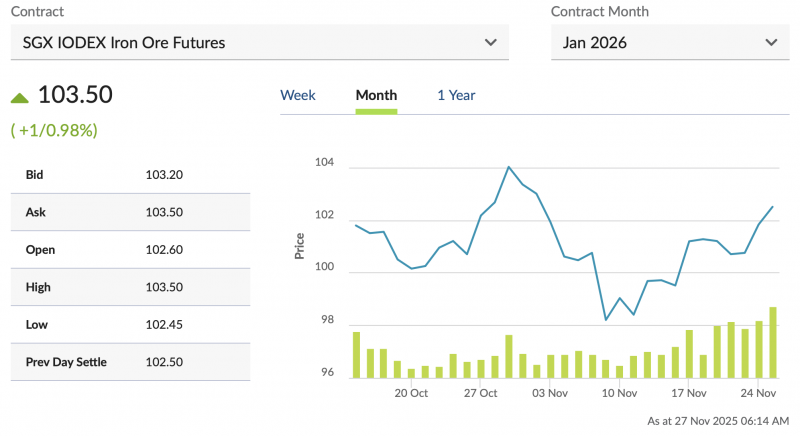The width and height of the screenshot is (800, 436).
Task: Click the Open row showing 102.60
Action: point(130,249)
